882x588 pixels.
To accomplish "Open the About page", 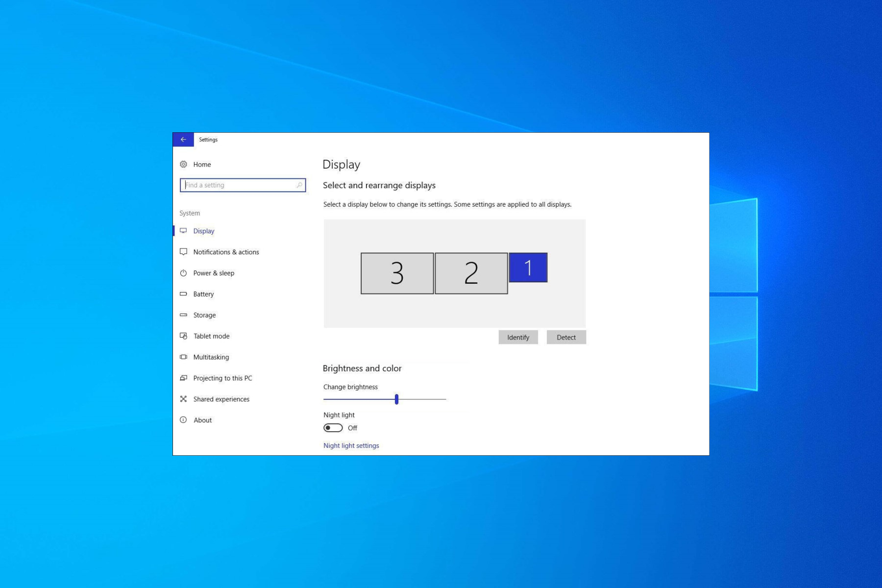I will [x=202, y=420].
